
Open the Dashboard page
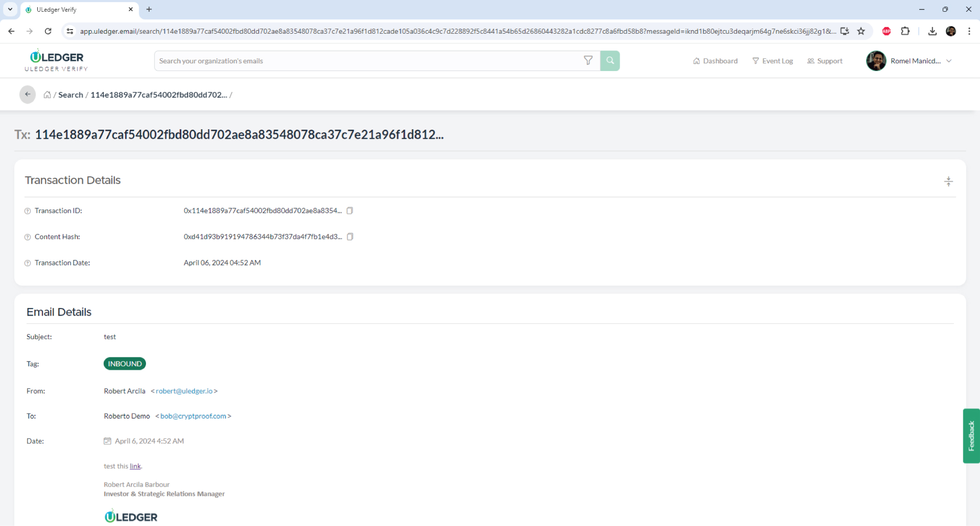pyautogui.click(x=715, y=61)
